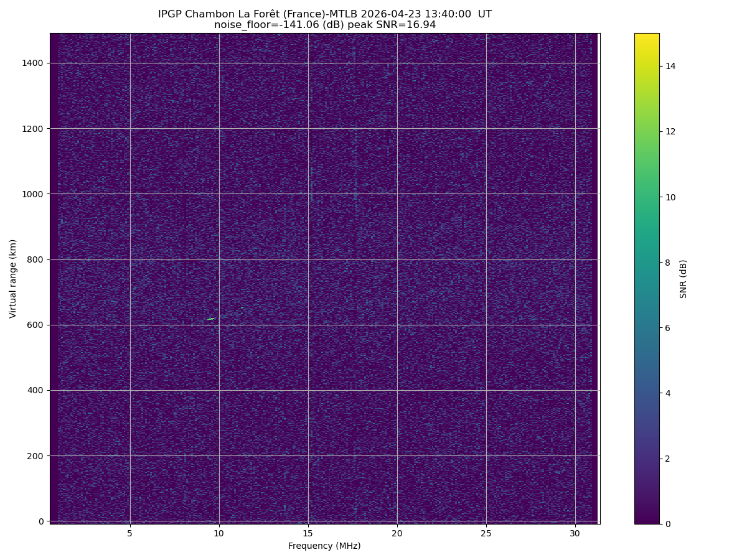The width and height of the screenshot is (747, 560).
Task: Click the grid intersection at 20 MHz, 1200 km
Action: pyautogui.click(x=397, y=129)
